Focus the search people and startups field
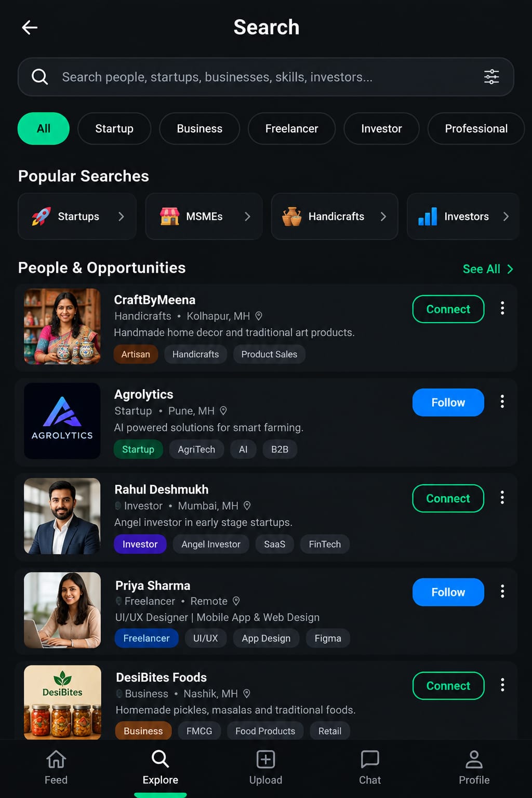The width and height of the screenshot is (532, 798). coord(266,77)
